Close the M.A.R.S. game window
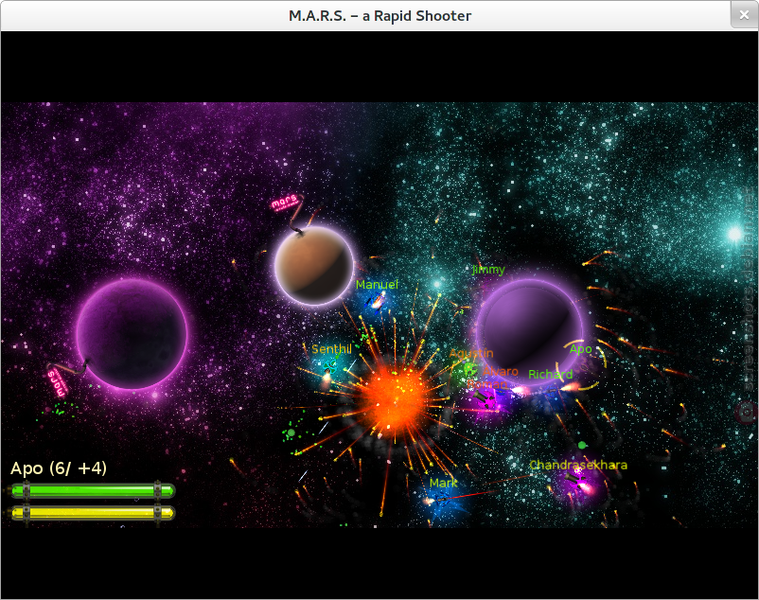759x600 pixels. [744, 15]
